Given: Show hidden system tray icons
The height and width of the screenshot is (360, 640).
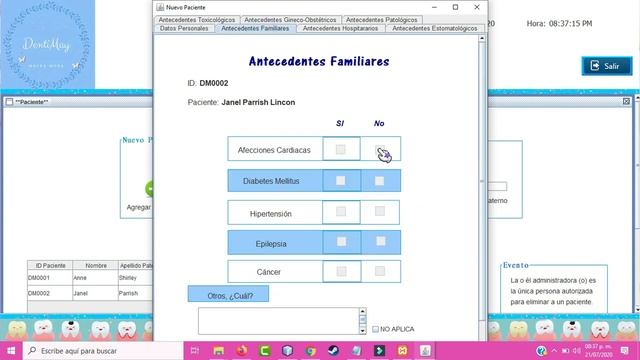Looking at the screenshot, I should 554,351.
